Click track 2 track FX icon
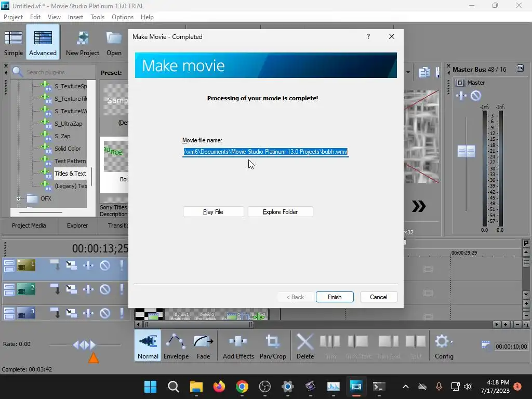The height and width of the screenshot is (399, 532). tap(88, 289)
